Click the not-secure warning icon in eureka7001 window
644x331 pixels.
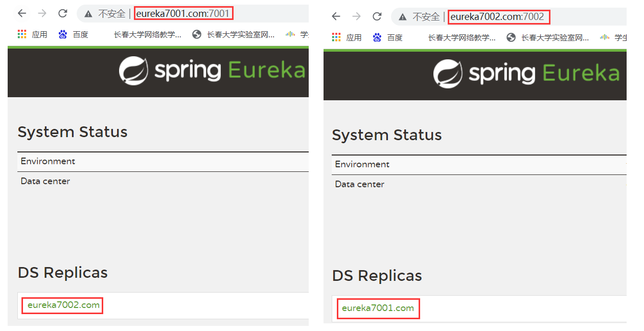88,14
